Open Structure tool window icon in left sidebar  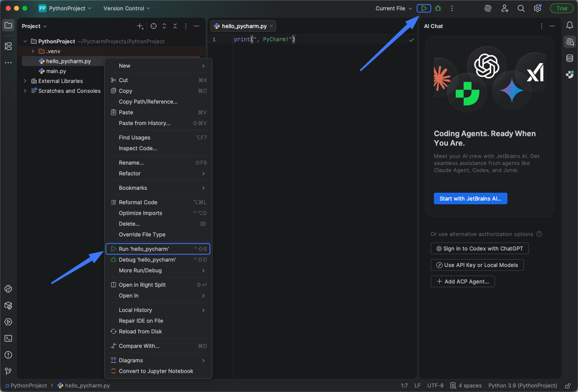[8, 46]
